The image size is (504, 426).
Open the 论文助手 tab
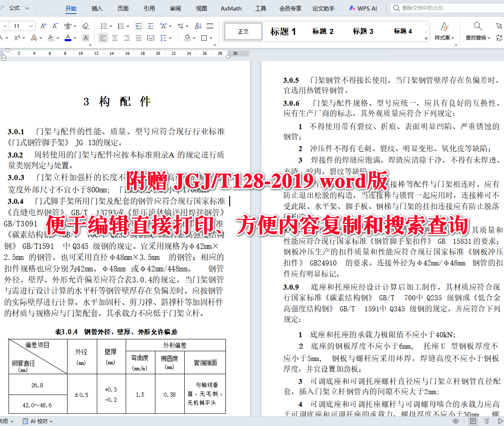324,8
